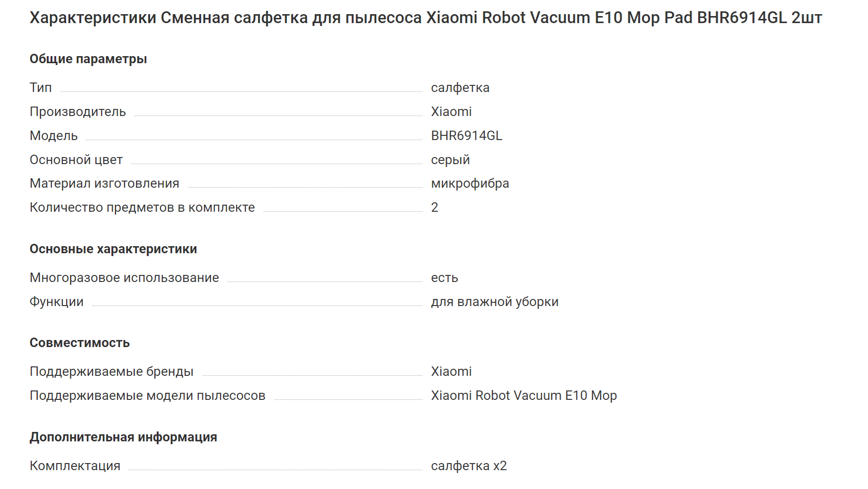Click the 'Тип' specification label

tap(41, 88)
